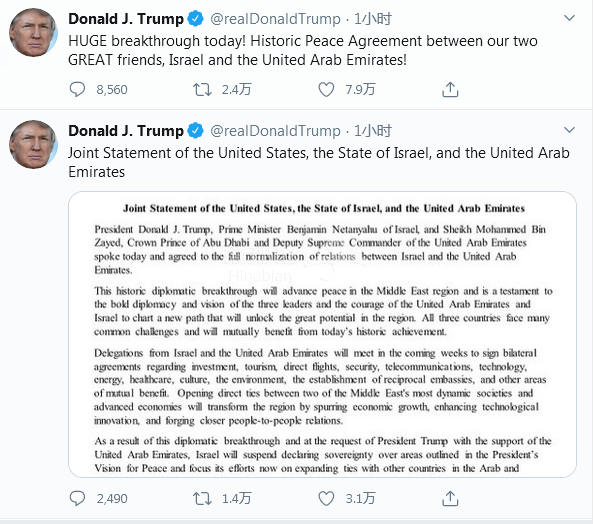Click the verified badge on second tweet
Viewport: 595px width, 524px height.
coord(196,131)
